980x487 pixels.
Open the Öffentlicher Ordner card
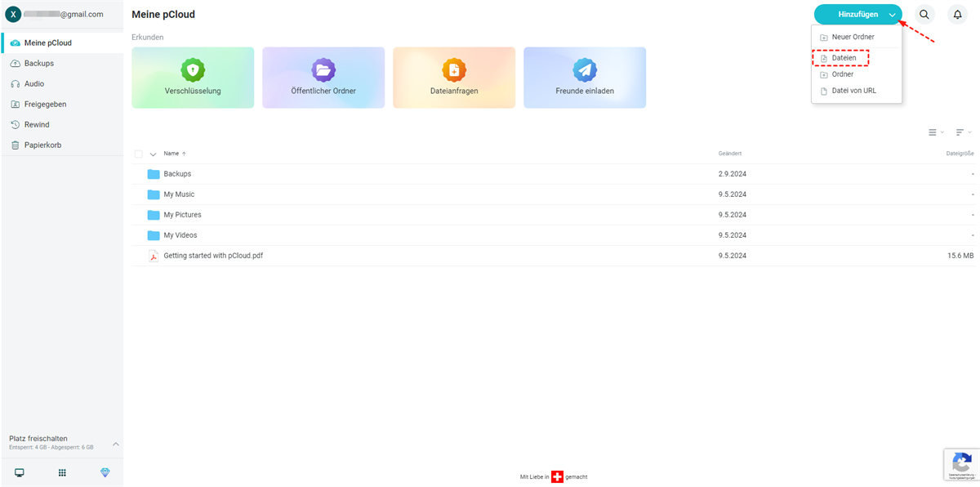click(323, 78)
